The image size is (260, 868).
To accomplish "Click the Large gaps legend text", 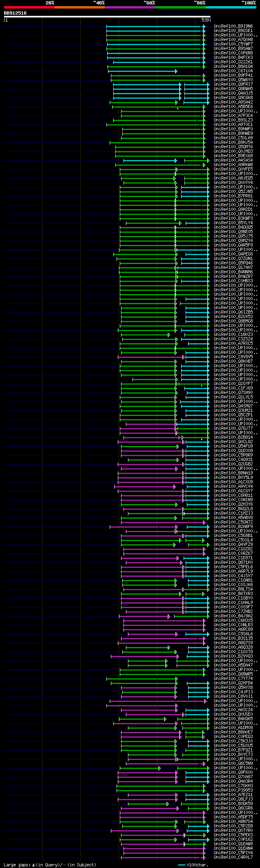I will 50,865.
